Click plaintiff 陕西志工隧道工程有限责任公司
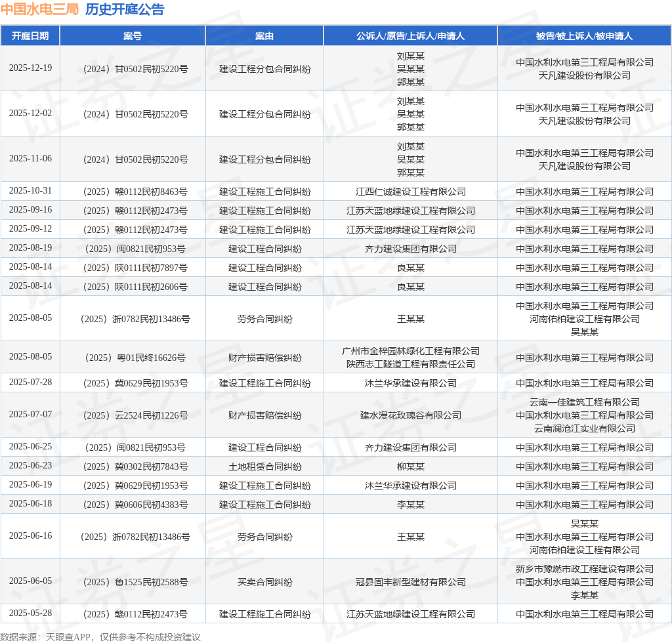The width and height of the screenshot is (672, 643). (x=411, y=364)
